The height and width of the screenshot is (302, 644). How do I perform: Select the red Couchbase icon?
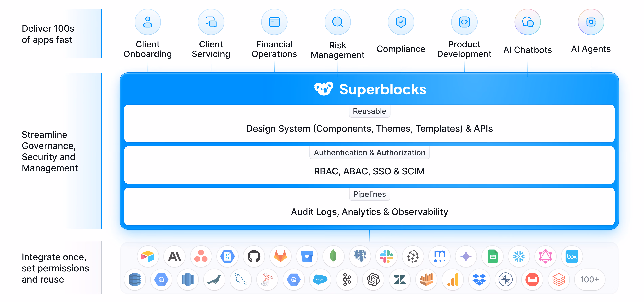(x=532, y=280)
